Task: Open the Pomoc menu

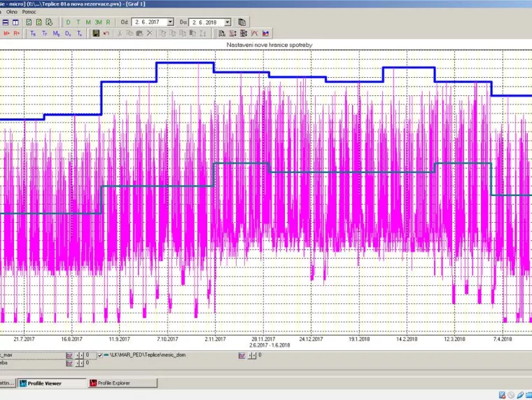Action: click(x=29, y=12)
